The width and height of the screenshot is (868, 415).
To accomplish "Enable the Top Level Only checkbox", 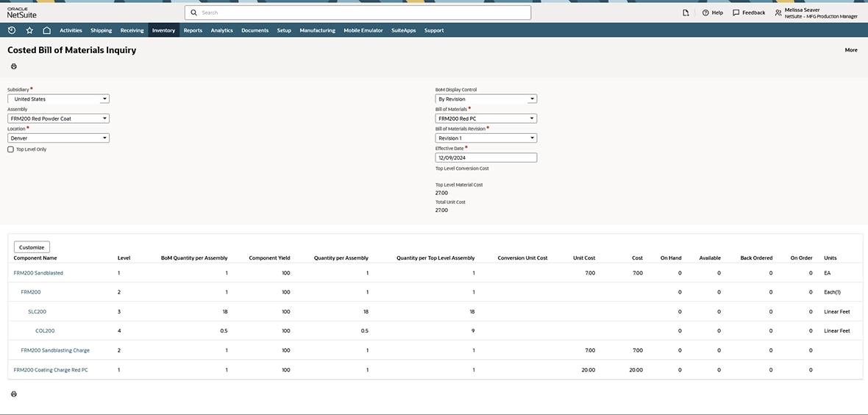I will [x=11, y=149].
